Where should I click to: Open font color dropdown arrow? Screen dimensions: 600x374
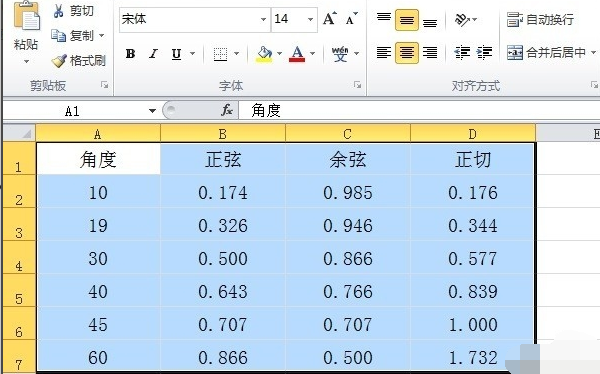coord(313,54)
